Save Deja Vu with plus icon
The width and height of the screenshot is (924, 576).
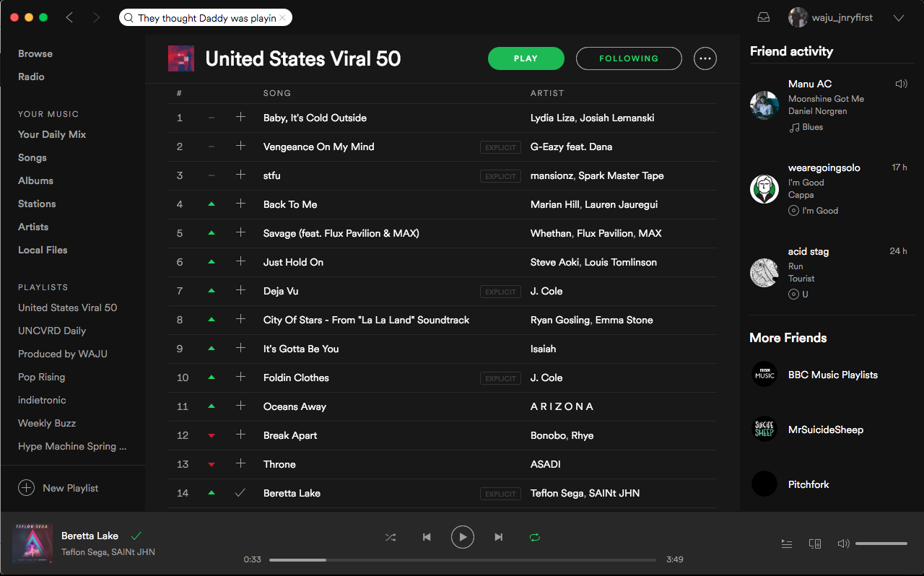point(240,291)
